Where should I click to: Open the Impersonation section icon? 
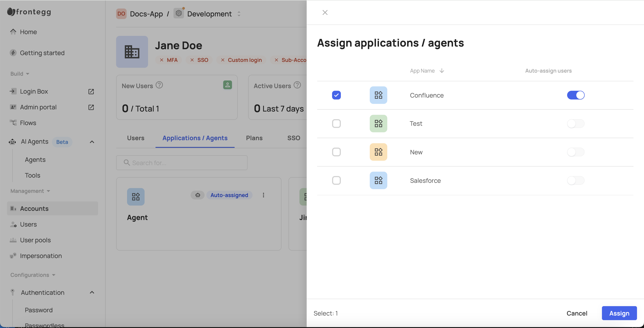tap(13, 255)
